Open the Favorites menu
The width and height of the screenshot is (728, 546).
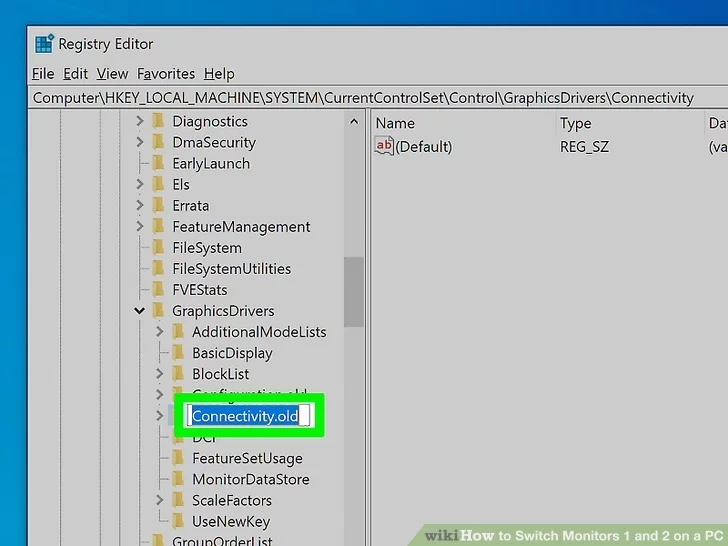[166, 73]
